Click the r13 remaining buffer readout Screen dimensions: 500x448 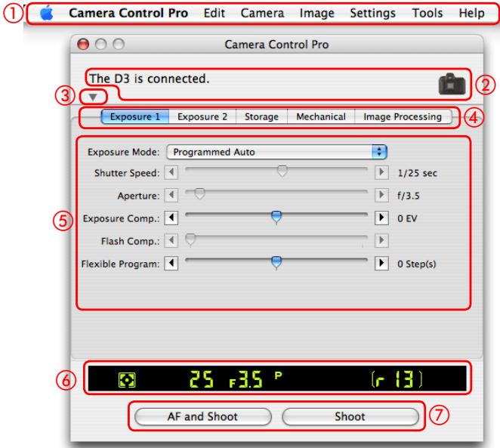click(x=397, y=379)
